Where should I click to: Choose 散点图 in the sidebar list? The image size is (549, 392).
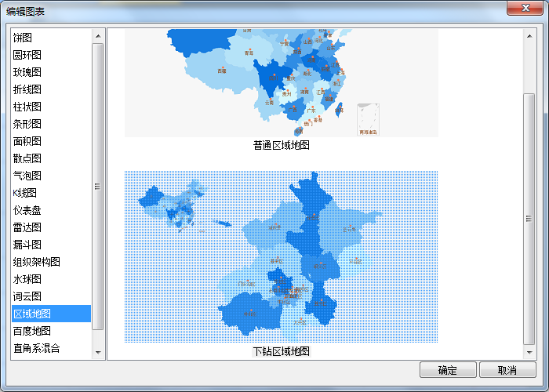point(27,158)
